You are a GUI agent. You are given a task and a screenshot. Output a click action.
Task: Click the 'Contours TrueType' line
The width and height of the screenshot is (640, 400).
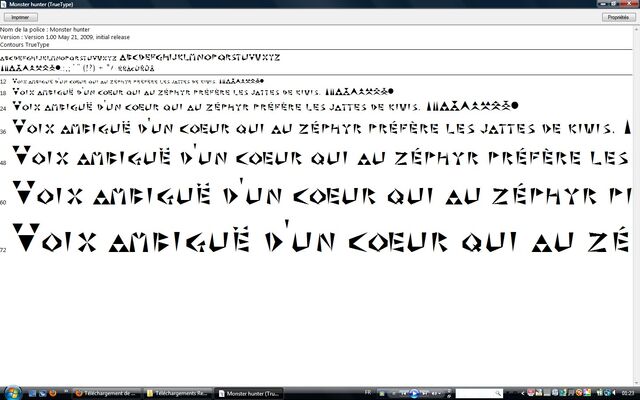pos(24,44)
